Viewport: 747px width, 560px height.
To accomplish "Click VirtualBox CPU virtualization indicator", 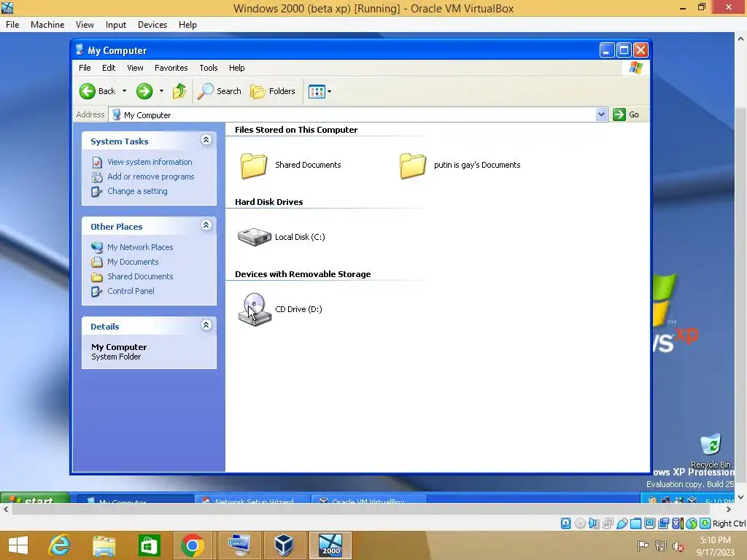I will 677,524.
